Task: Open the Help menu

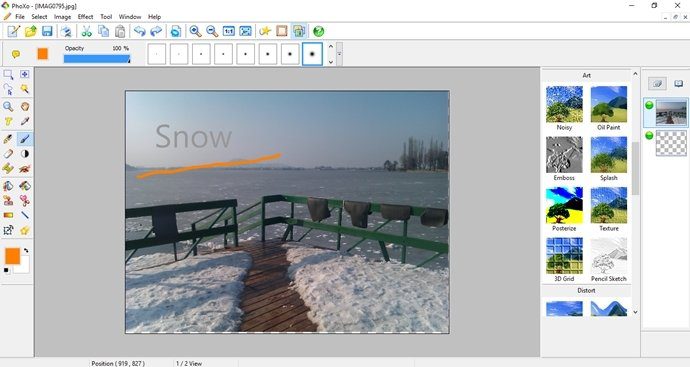Action: tap(154, 17)
